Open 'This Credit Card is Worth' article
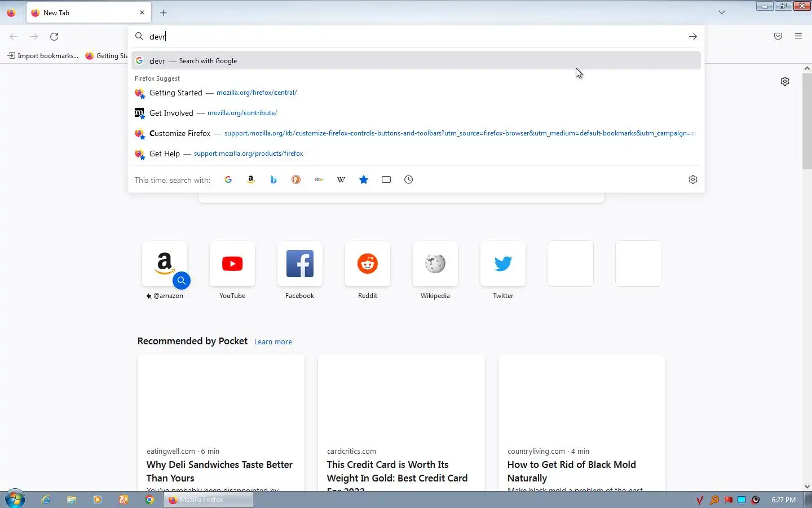This screenshot has width=812, height=508. tap(401, 423)
